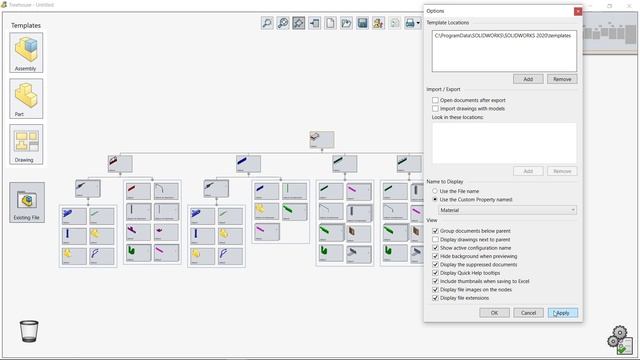Viewport: 640px width, 360px height.
Task: Click the Treehouse app icon in title bar
Action: pyautogui.click(x=4, y=5)
